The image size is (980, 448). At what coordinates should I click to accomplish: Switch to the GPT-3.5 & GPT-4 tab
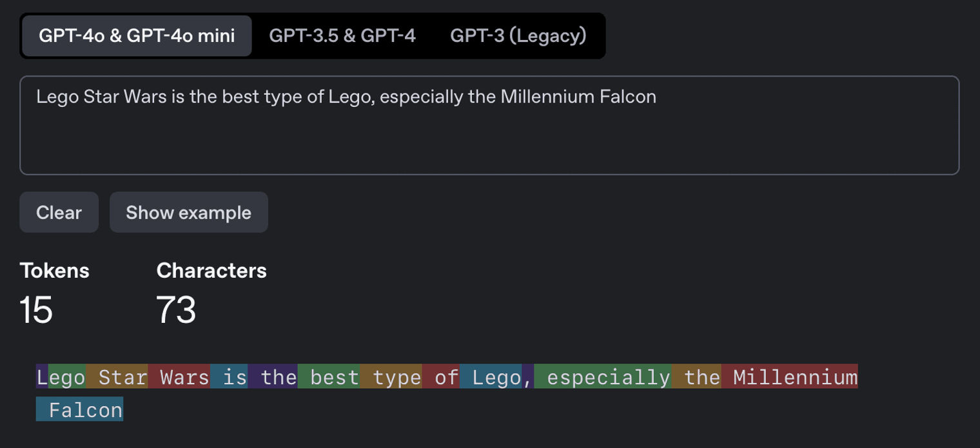point(342,35)
